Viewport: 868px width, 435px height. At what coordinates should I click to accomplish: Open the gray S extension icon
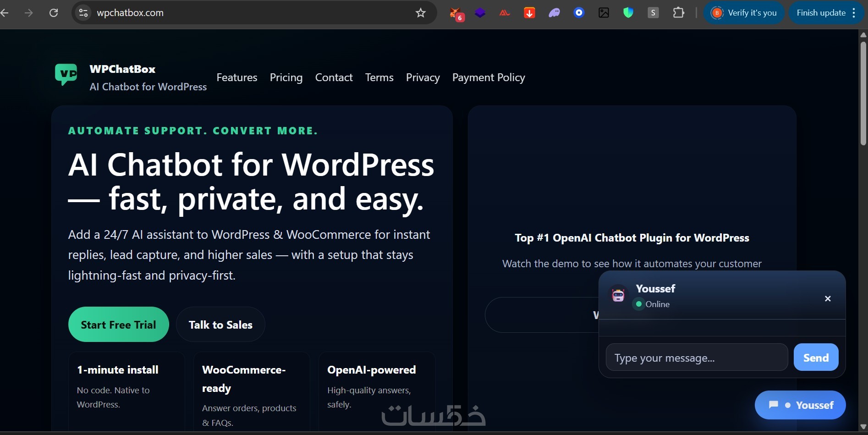653,13
